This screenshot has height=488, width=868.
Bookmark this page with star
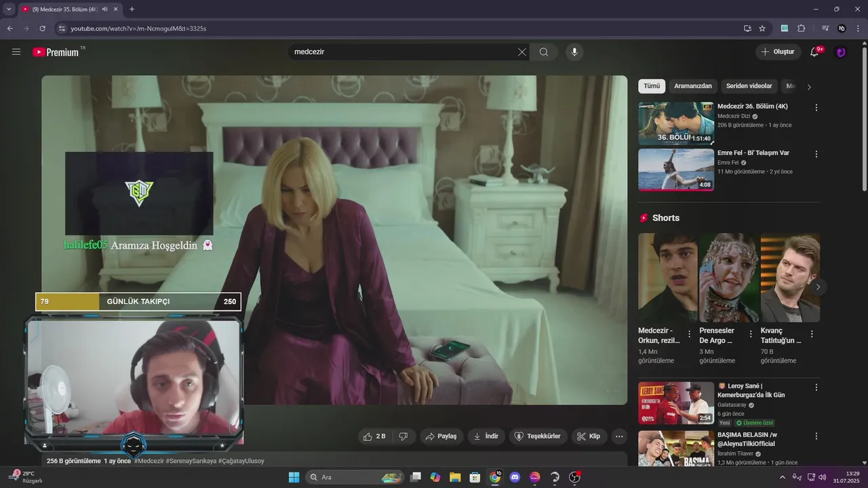pos(762,28)
